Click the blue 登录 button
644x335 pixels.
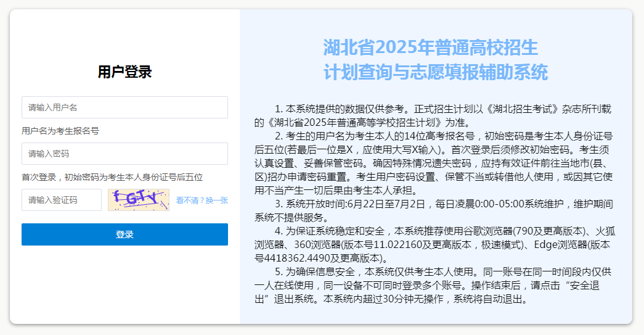pyautogui.click(x=124, y=234)
